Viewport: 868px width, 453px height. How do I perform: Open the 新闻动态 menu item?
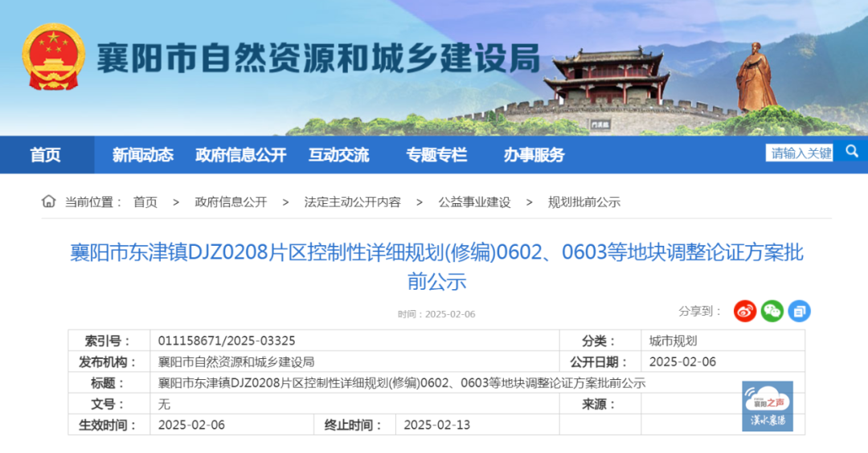coord(143,155)
